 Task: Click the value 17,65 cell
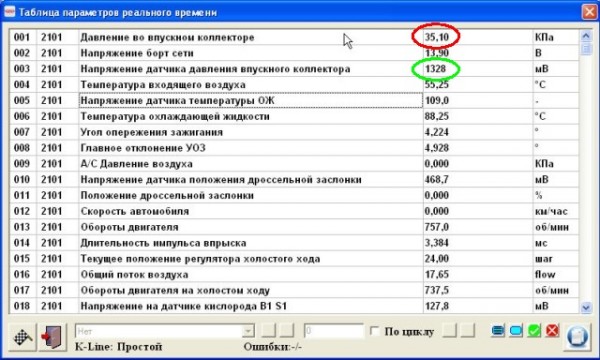[478, 274]
